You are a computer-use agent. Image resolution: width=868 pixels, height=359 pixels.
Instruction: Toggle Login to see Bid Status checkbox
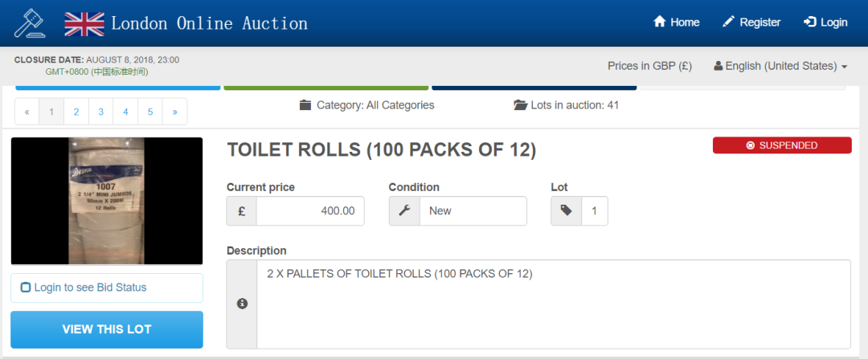[x=26, y=288]
